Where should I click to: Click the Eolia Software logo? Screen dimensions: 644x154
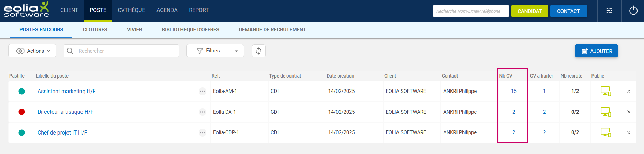point(26,10)
